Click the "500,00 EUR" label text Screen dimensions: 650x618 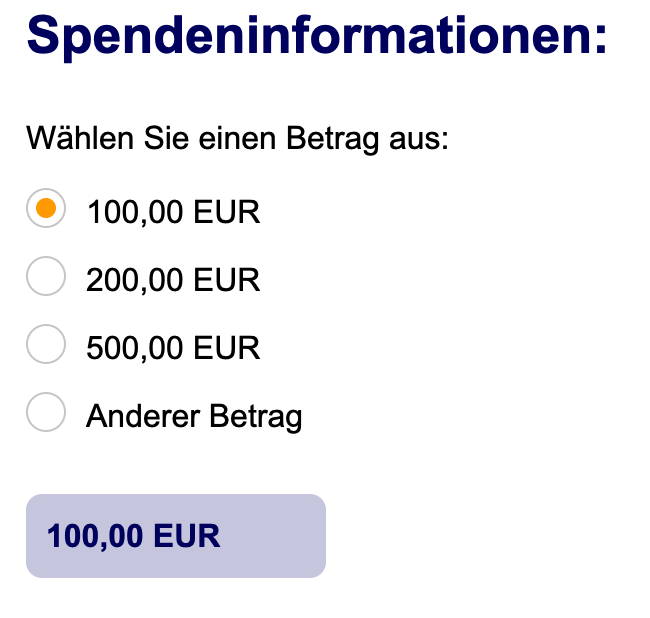(x=173, y=347)
